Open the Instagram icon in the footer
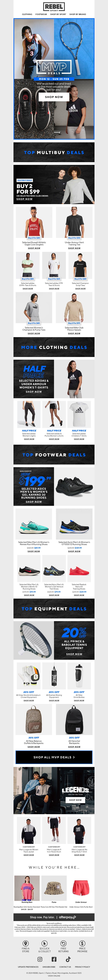 (x=40, y=959)
